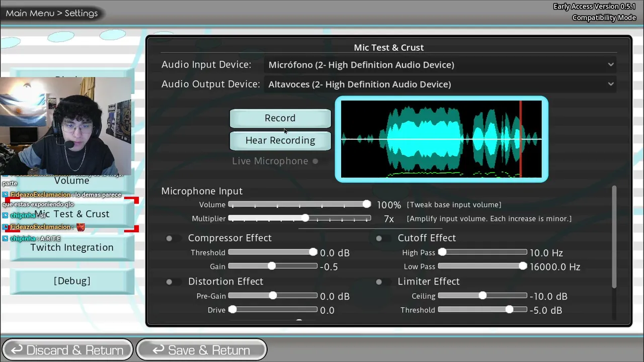Click the High Pass value 10.0 Hz
The width and height of the screenshot is (644, 362).
click(546, 253)
